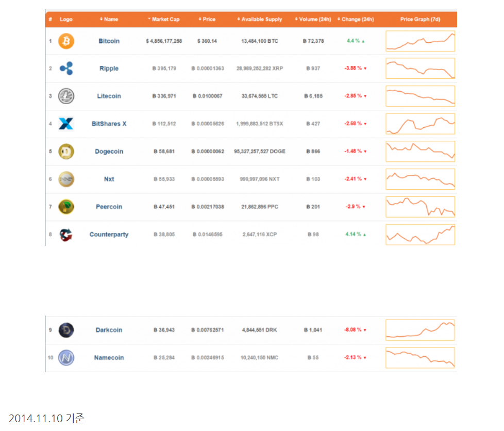This screenshot has height=431, width=504.
Task: Sort table by Change (24h) column
Action: pos(356,19)
